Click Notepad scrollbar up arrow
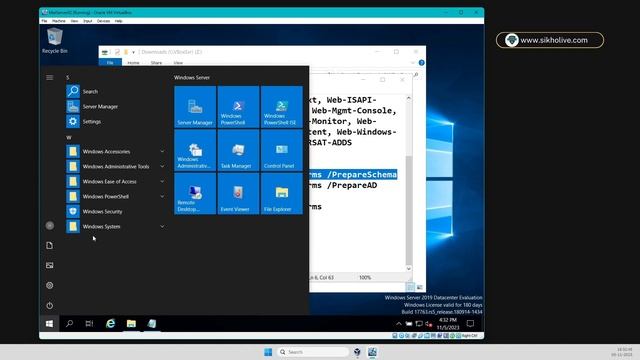The height and width of the screenshot is (360, 640). [x=409, y=98]
